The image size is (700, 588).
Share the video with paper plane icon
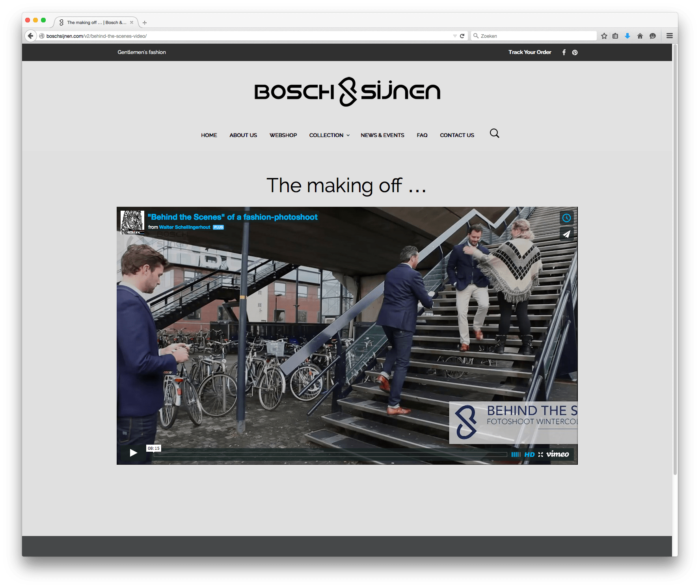click(x=566, y=234)
